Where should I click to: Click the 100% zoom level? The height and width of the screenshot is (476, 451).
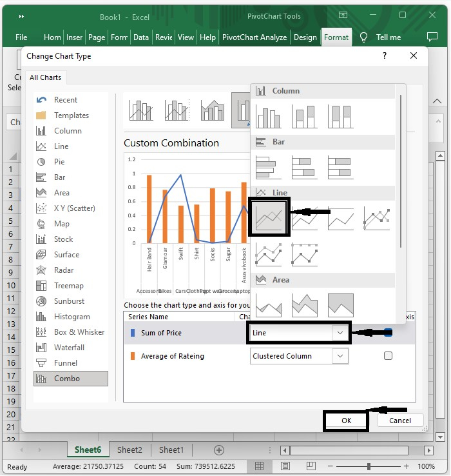point(426,466)
